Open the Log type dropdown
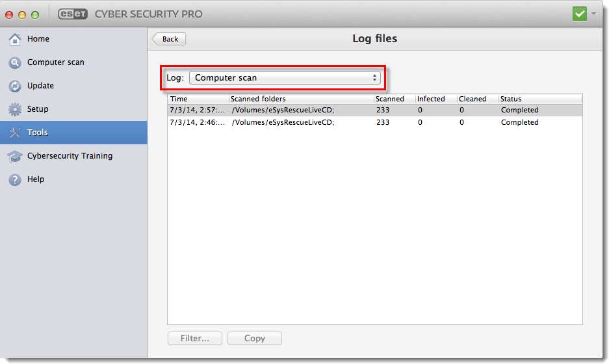The width and height of the screenshot is (609, 364). coord(285,78)
